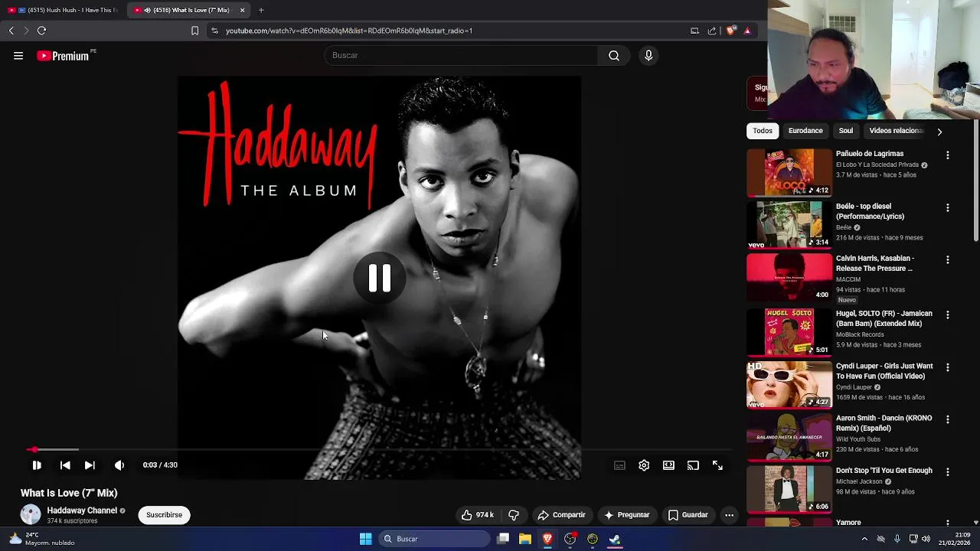Open options menu for Aaron Smith Dancin

(947, 420)
